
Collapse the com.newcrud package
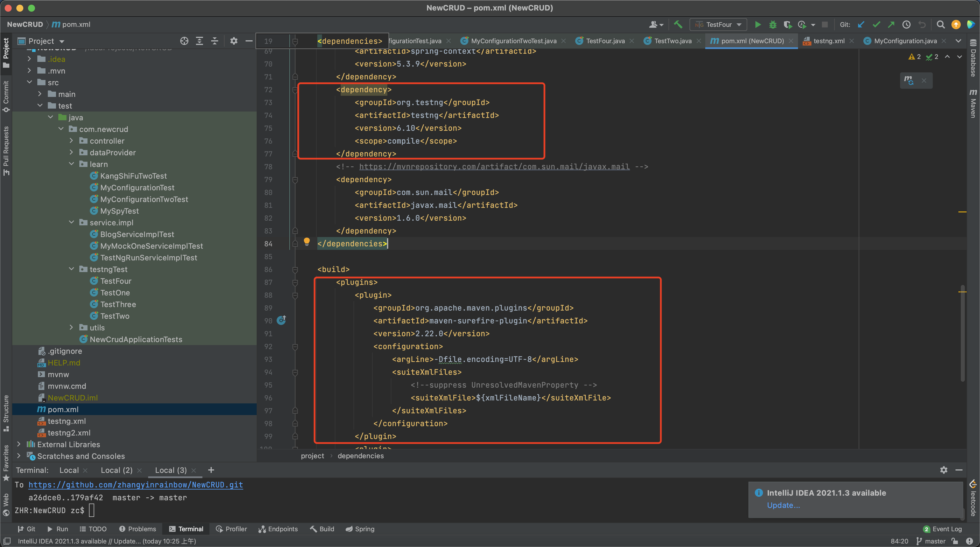(61, 129)
